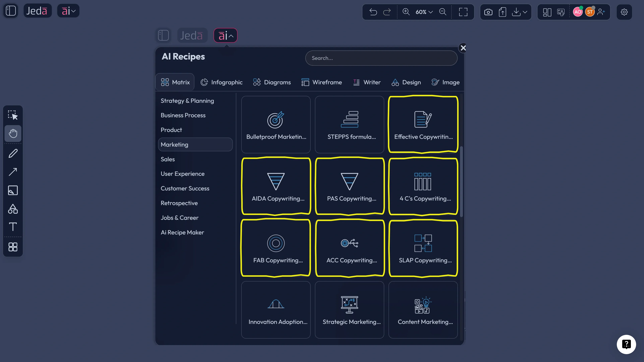The height and width of the screenshot is (362, 644).
Task: Switch to the Wireframe tab
Action: point(322,82)
